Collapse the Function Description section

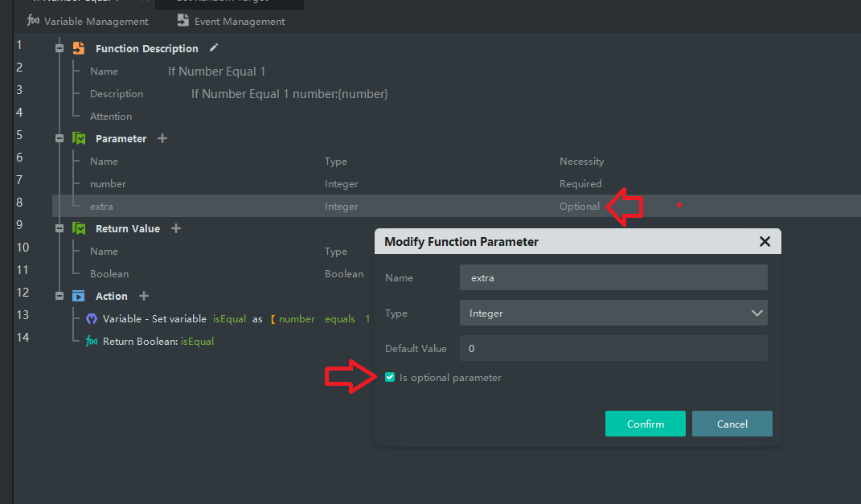click(x=59, y=48)
